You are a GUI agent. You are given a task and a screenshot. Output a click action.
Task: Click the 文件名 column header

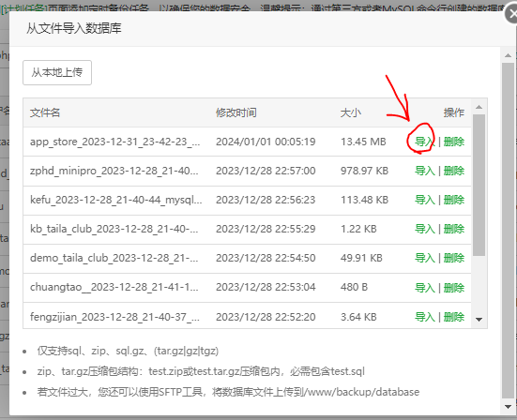45,113
